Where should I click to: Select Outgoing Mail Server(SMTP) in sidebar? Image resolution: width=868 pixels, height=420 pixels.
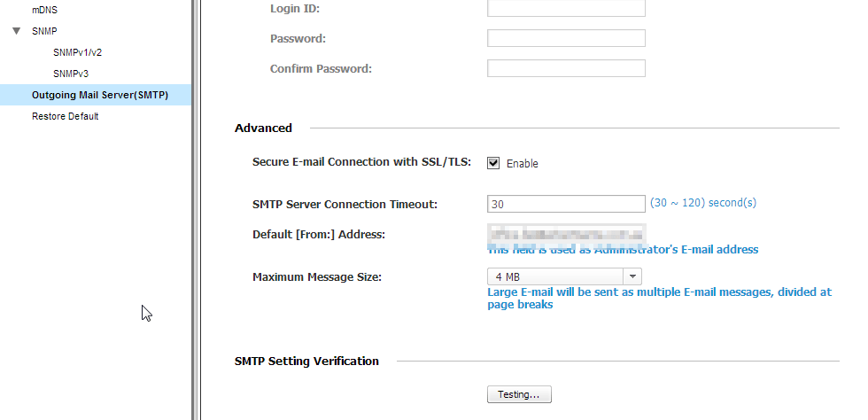click(99, 95)
